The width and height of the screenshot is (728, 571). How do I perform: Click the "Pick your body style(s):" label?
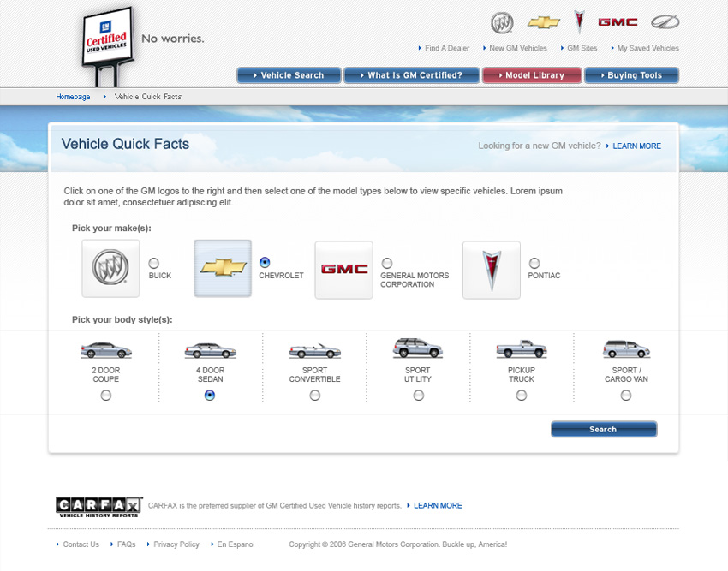coord(122,320)
